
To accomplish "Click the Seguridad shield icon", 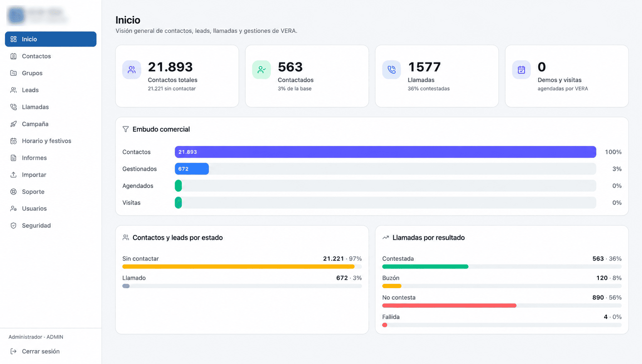I will (13, 226).
